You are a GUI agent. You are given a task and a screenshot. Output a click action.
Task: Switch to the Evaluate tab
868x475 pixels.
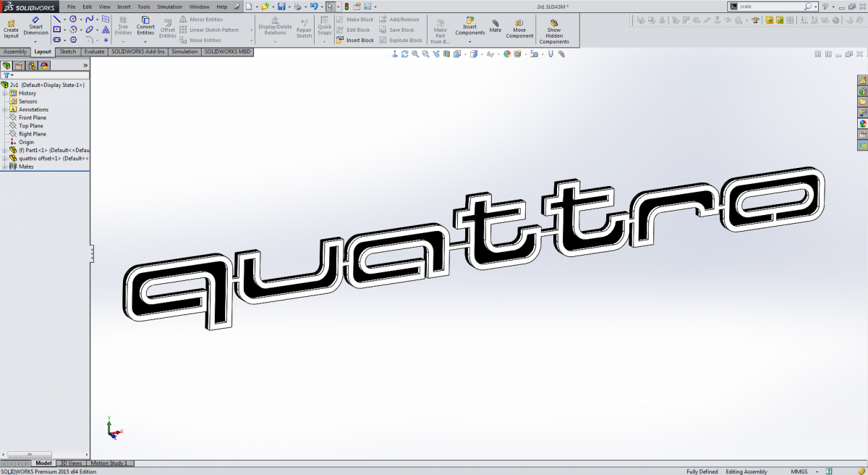click(94, 52)
